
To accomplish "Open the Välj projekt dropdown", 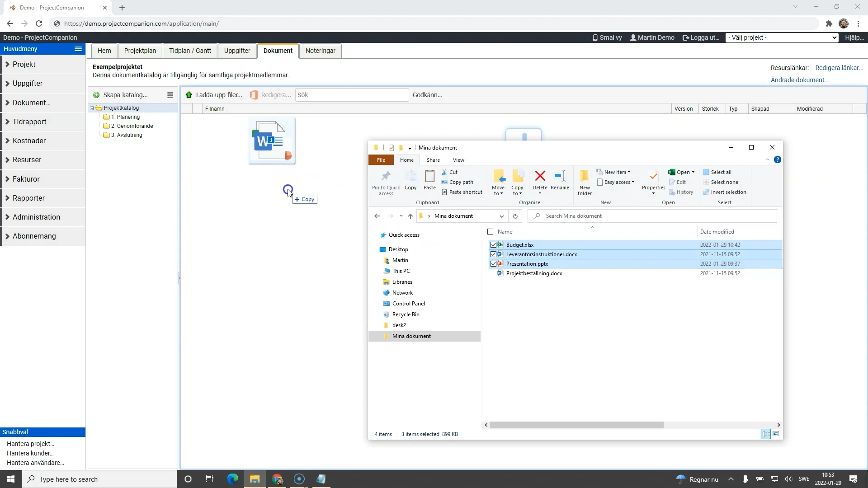I will 782,38.
